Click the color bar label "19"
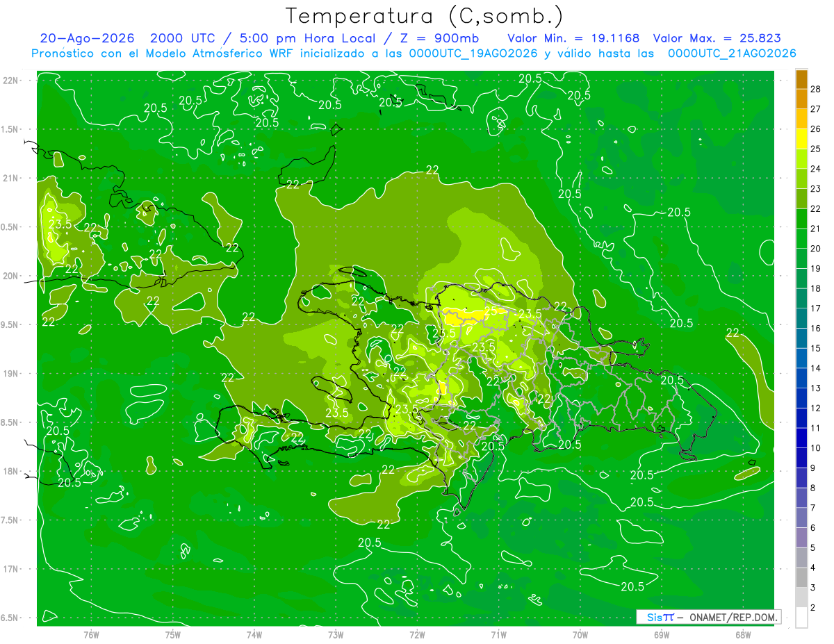834x644 pixels. coord(816,268)
